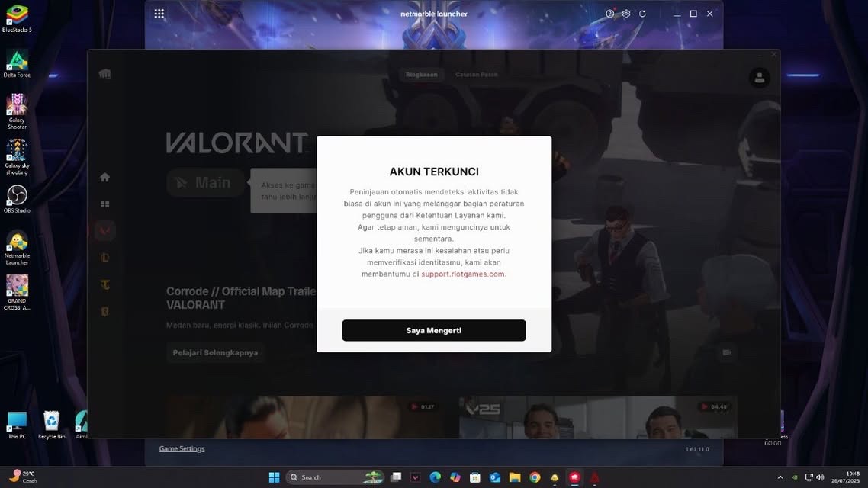Select This PC desktop icon

17,425
